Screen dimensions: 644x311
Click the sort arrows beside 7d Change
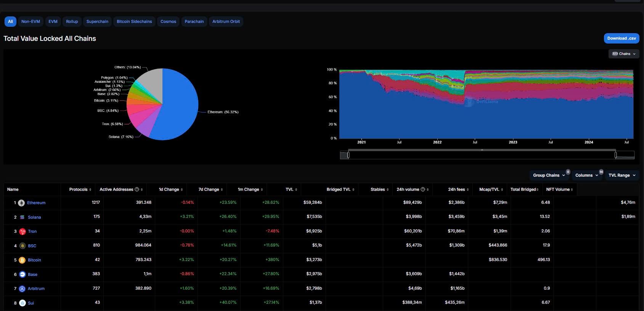coord(222,190)
